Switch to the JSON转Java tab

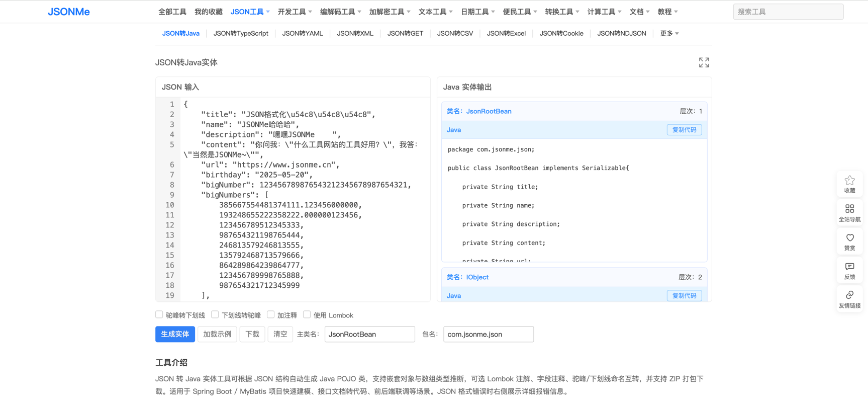[181, 33]
